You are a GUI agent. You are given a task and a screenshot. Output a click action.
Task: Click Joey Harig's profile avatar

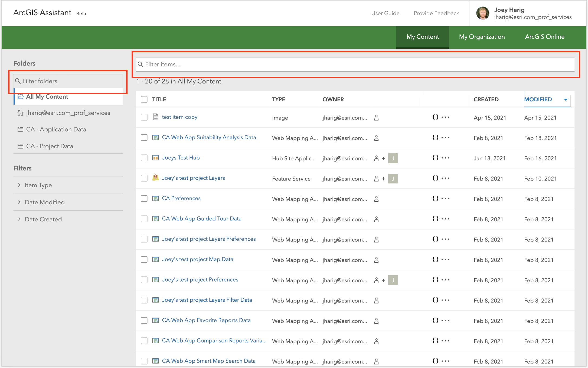point(483,13)
